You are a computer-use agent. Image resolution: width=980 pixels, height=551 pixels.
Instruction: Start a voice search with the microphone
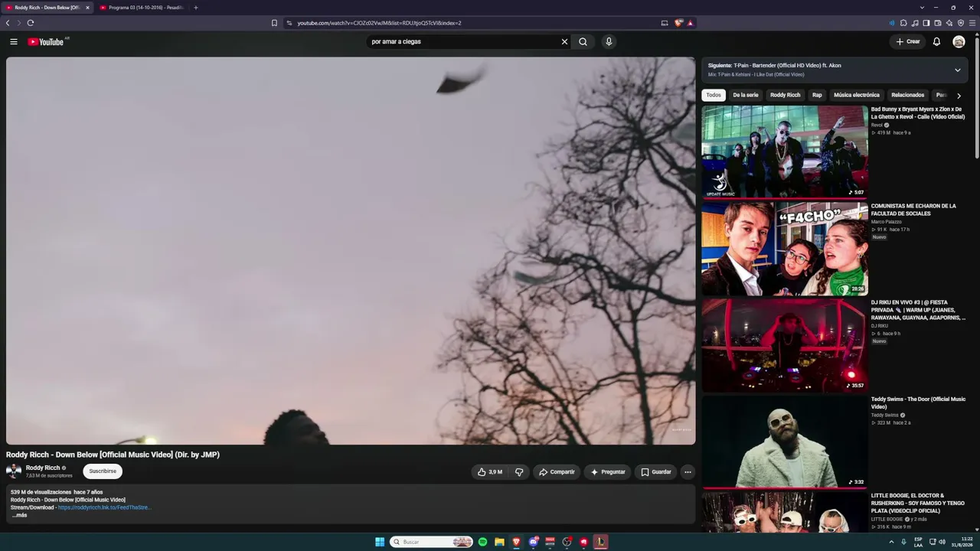point(609,42)
